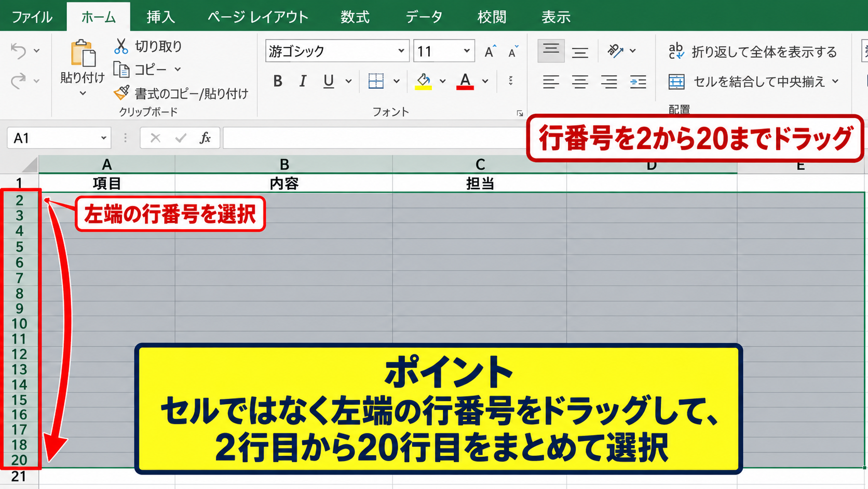
Task: Click セルを結合して中央揃え merge button
Action: [x=746, y=82]
